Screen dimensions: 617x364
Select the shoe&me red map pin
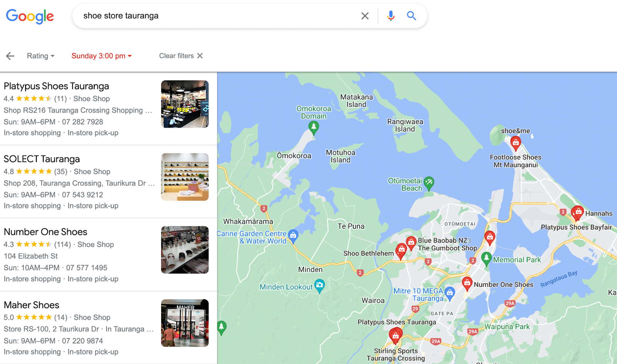click(x=516, y=143)
